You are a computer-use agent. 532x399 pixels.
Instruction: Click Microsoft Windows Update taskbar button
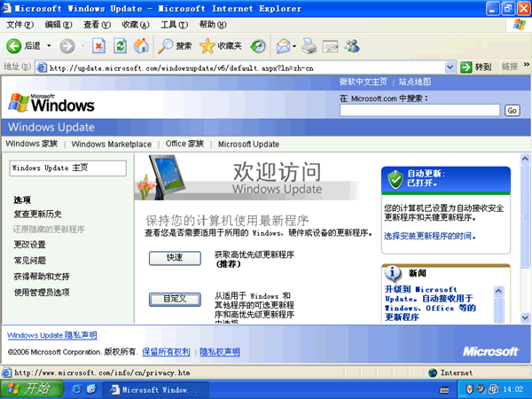pos(155,389)
